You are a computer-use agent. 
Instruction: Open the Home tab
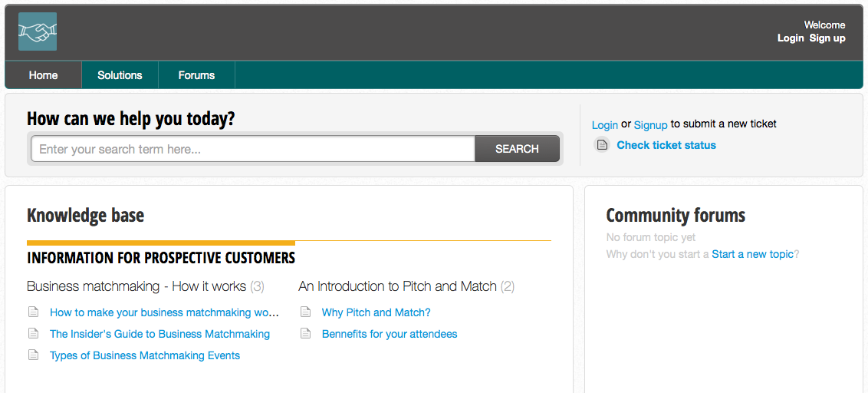pos(43,74)
